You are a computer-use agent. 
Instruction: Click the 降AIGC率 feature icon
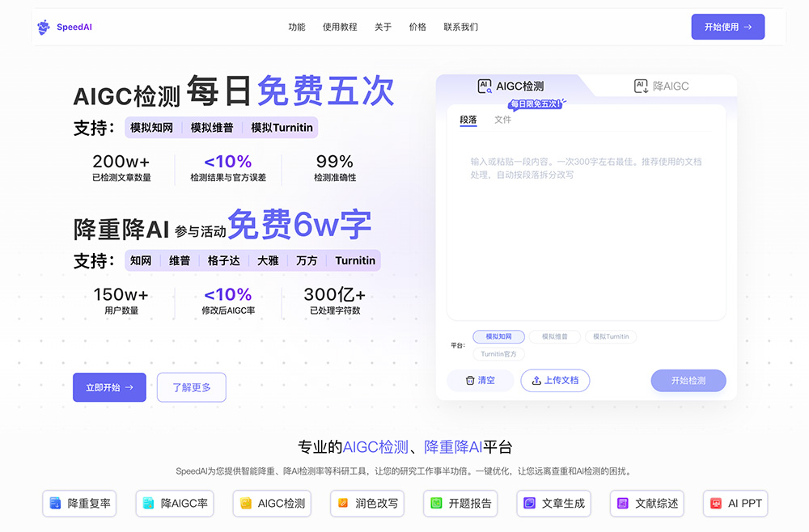coord(148,503)
